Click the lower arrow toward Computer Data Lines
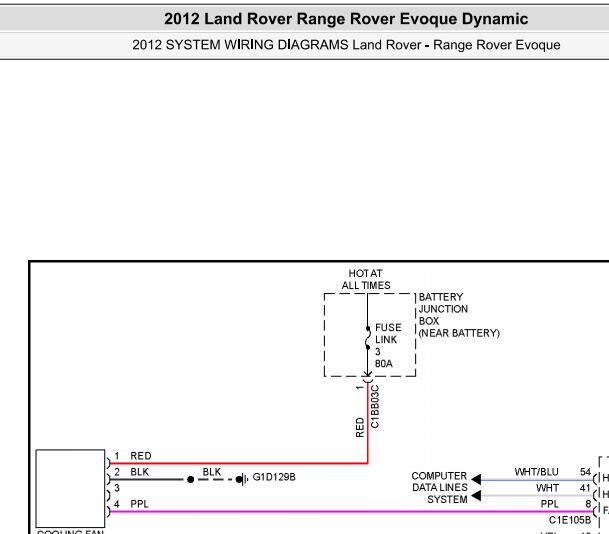 coord(477,496)
